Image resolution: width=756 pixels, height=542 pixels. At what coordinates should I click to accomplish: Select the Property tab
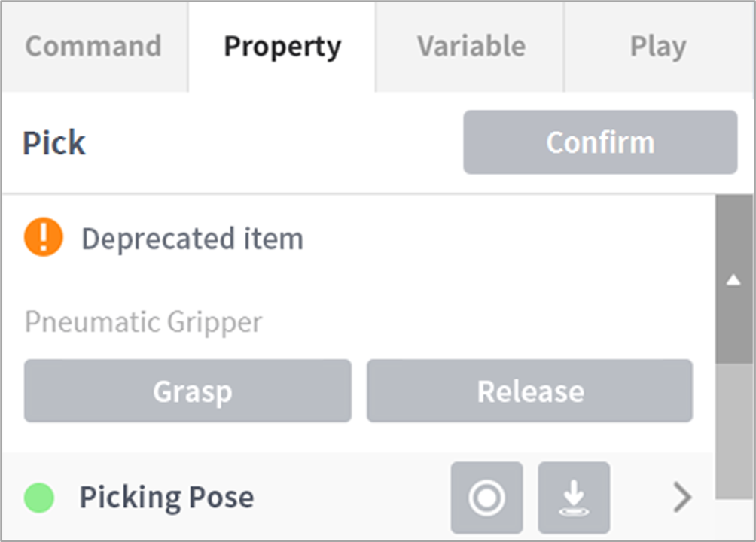point(282,47)
